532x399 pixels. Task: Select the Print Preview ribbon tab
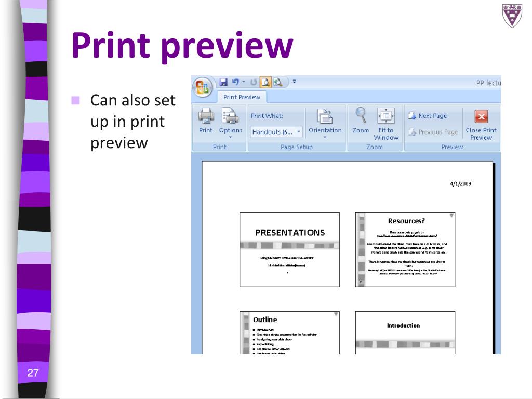point(242,97)
